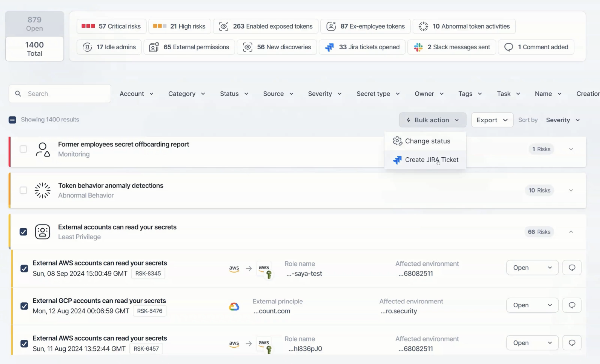Image resolution: width=600 pixels, height=364 pixels.
Task: Open the Task filter dropdown
Action: point(508,94)
